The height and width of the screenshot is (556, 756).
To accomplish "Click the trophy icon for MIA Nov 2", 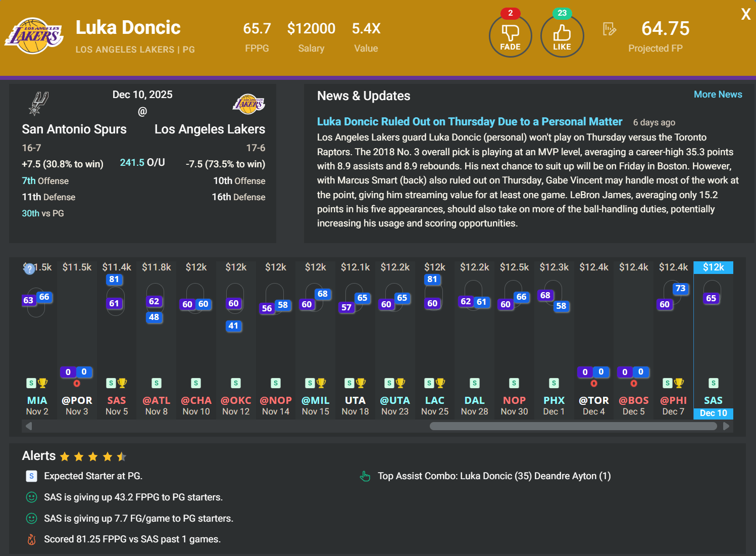I will click(43, 383).
